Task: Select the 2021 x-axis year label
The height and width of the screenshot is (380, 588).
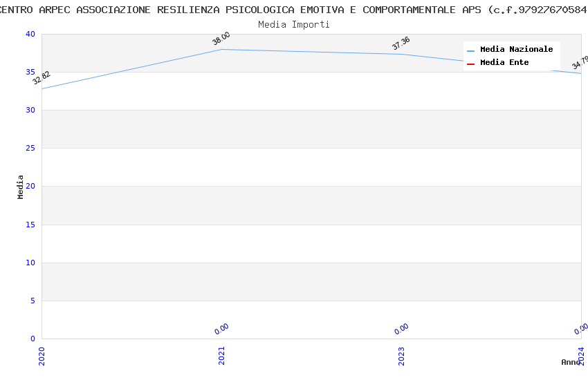Action: (222, 357)
